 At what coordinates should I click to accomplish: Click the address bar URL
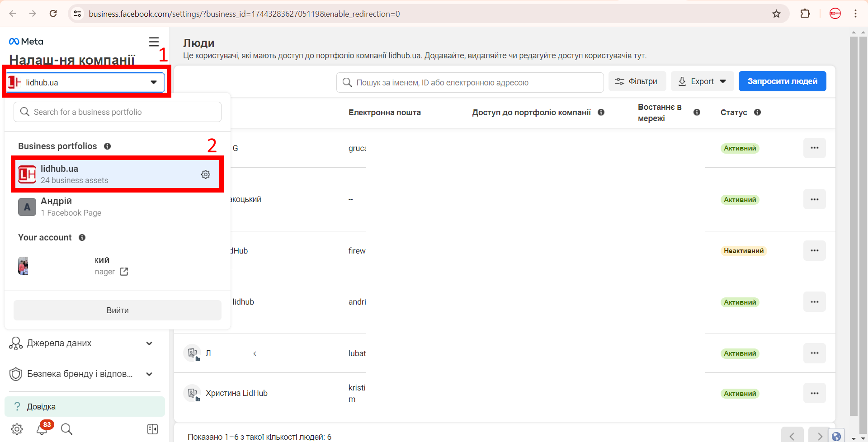[x=244, y=14]
